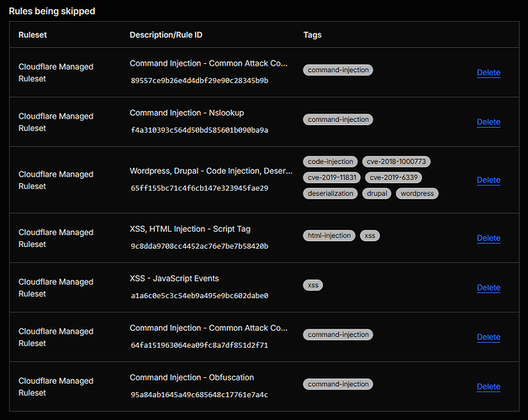This screenshot has width=528, height=420.
Task: Click Cloudflare Managed Ruleset in the Nslookup row
Action: coord(55,122)
